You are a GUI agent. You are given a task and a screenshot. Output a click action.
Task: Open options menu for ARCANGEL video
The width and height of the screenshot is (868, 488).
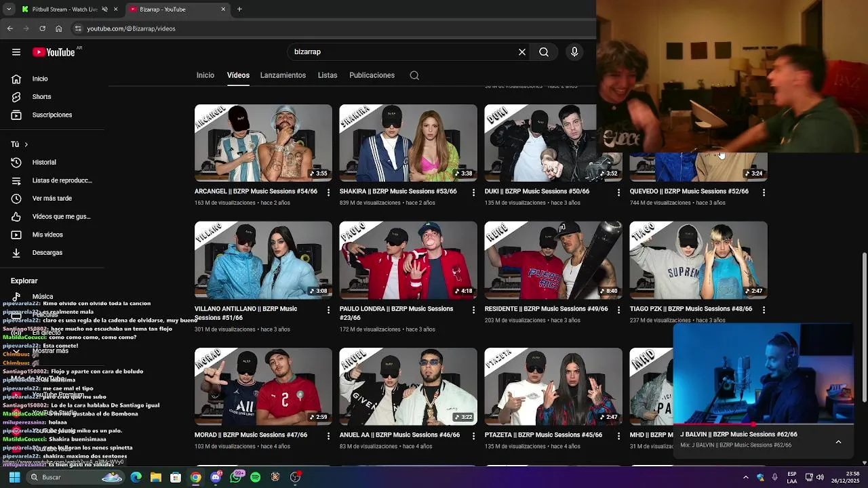pyautogui.click(x=328, y=192)
